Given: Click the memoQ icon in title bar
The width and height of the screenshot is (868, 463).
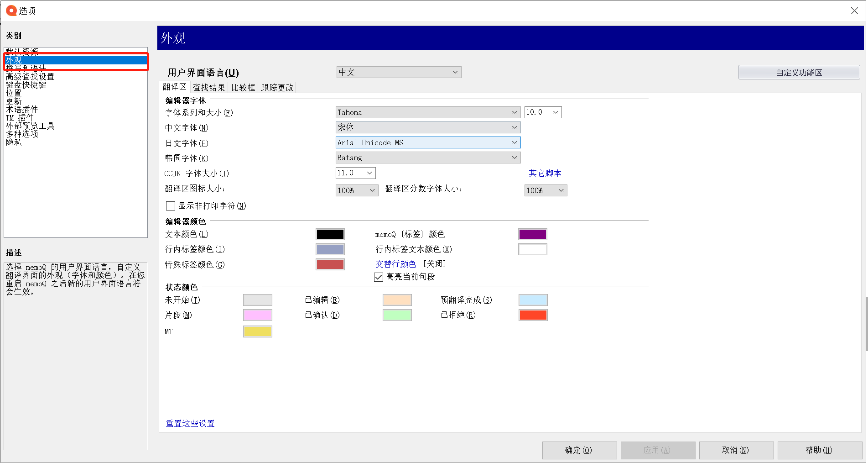Looking at the screenshot, I should [x=11, y=11].
